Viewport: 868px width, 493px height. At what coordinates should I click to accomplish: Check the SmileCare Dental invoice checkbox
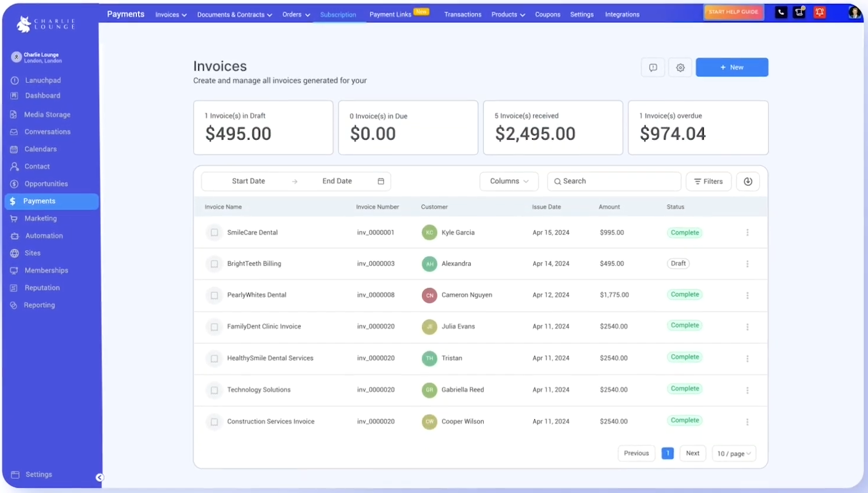pos(214,233)
